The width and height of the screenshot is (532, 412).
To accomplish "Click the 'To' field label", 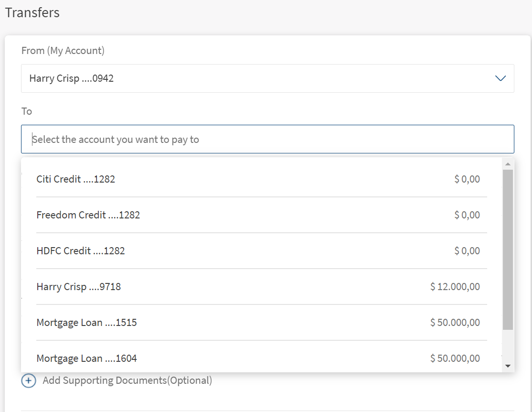I will (27, 111).
